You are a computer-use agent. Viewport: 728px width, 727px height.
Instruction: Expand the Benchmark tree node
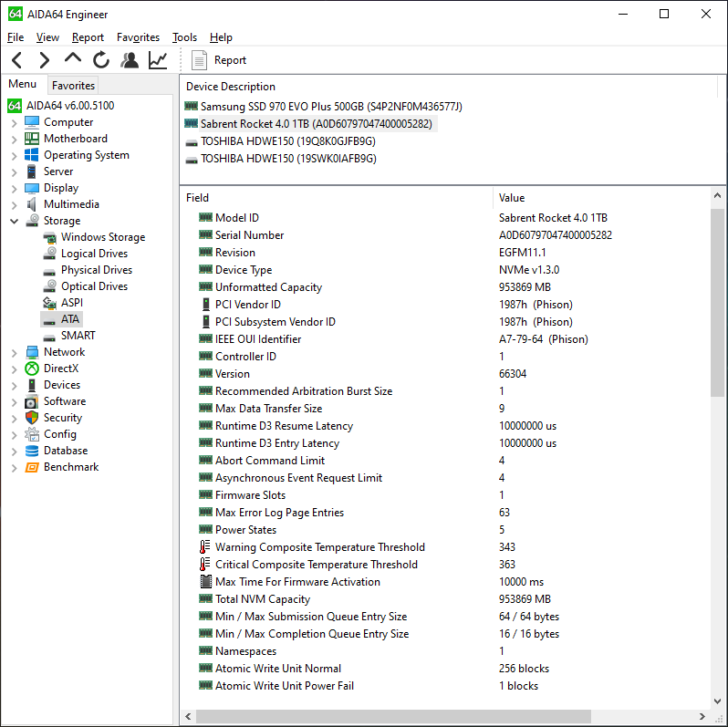(x=14, y=468)
